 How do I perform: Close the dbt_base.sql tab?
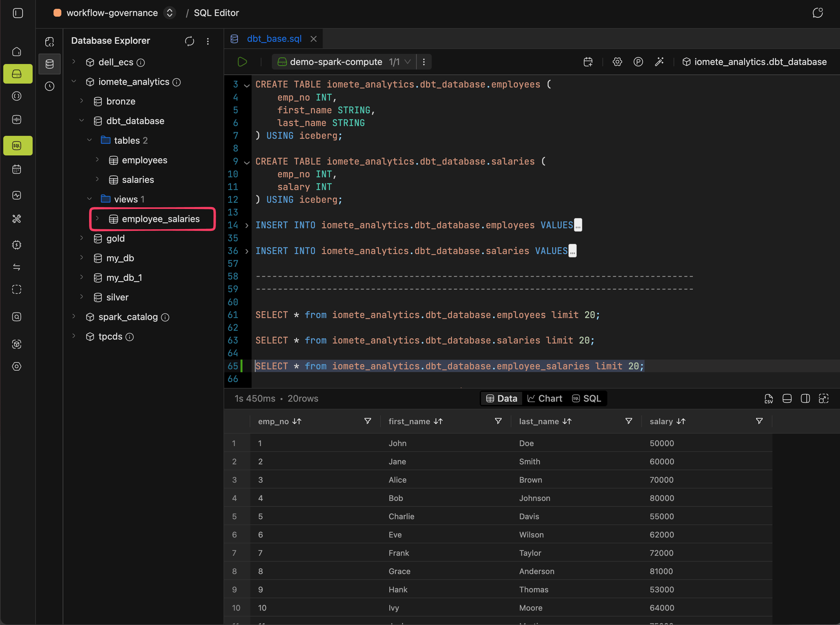point(313,39)
